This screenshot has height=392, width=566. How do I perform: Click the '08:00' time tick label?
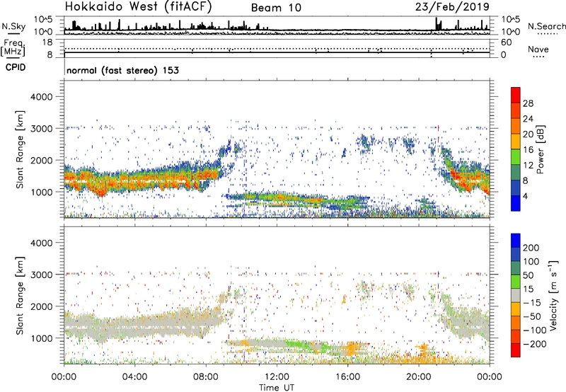pyautogui.click(x=206, y=377)
